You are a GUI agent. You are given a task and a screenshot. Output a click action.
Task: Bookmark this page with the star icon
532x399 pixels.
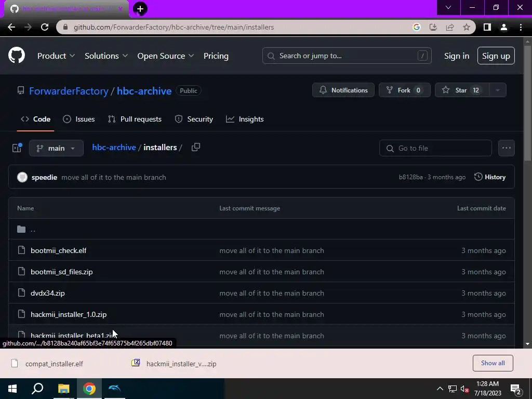click(467, 27)
